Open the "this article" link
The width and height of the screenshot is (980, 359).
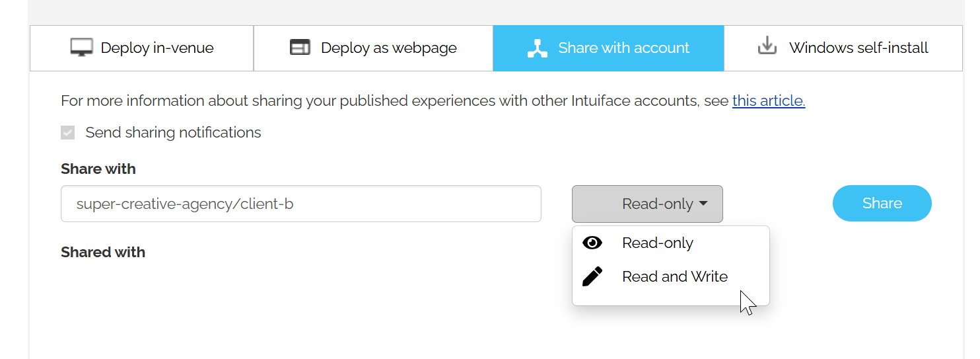[x=769, y=100]
